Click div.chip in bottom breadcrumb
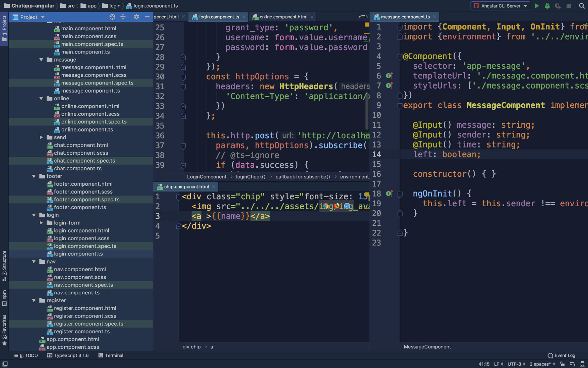The width and height of the screenshot is (588, 368). click(192, 347)
